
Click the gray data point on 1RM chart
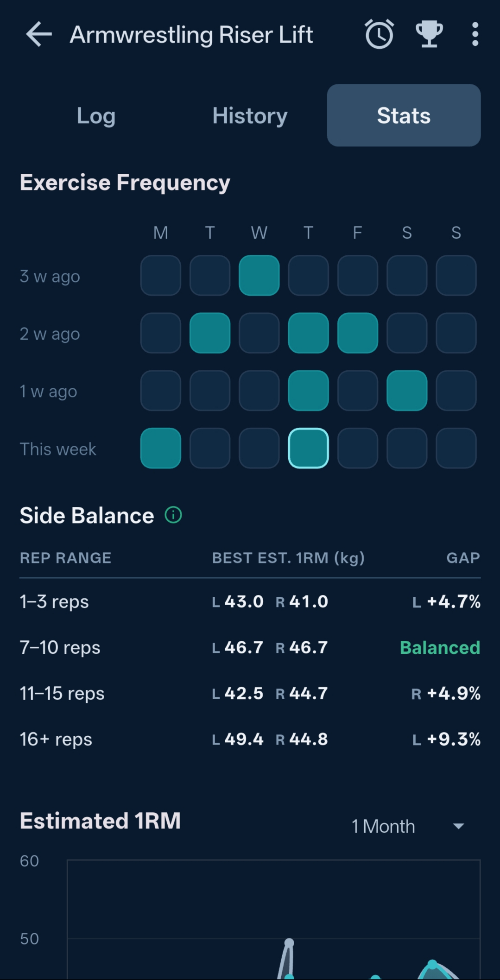point(289,942)
